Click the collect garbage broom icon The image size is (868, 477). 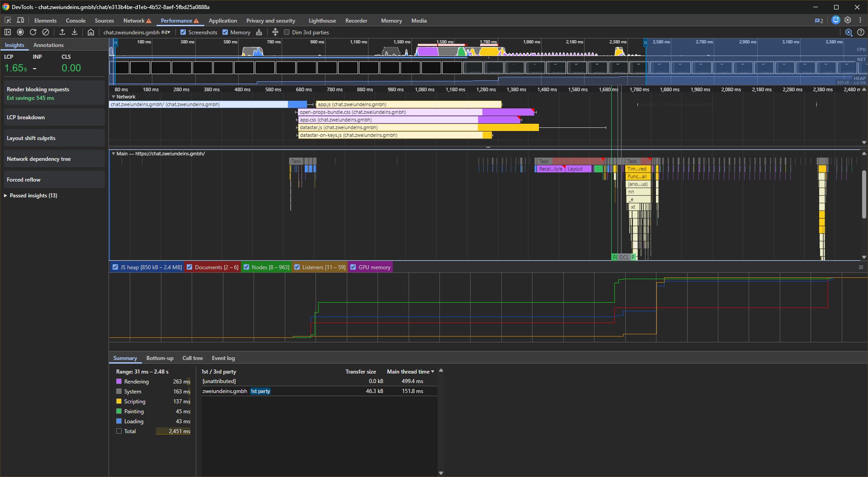click(x=259, y=32)
